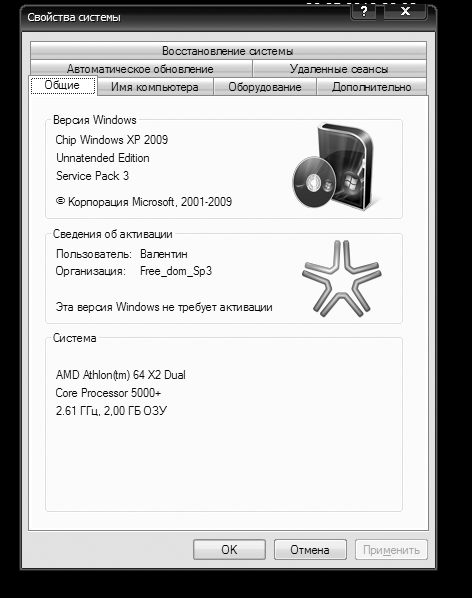Open the Оборудование tab
This screenshot has width=472, height=598.
pyautogui.click(x=265, y=87)
